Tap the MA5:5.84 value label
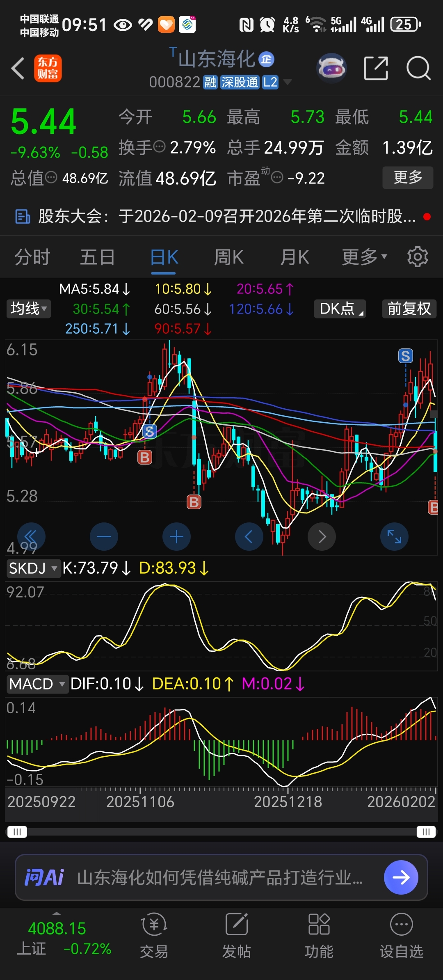The width and height of the screenshot is (443, 980). pos(95,289)
